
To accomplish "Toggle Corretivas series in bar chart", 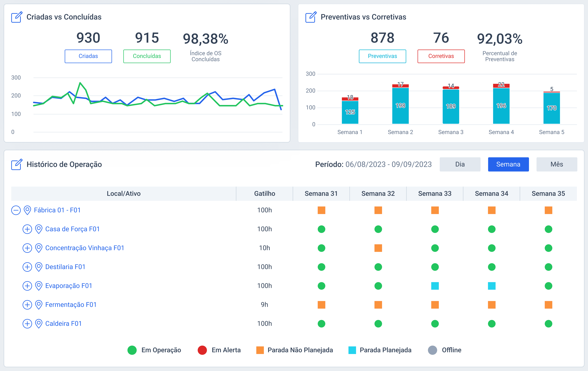I will [x=441, y=56].
